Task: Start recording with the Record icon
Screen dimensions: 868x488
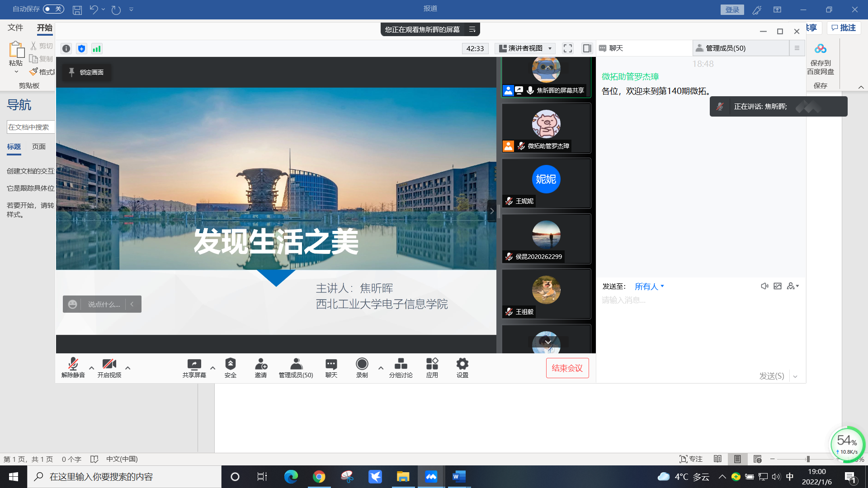Action: pos(362,364)
